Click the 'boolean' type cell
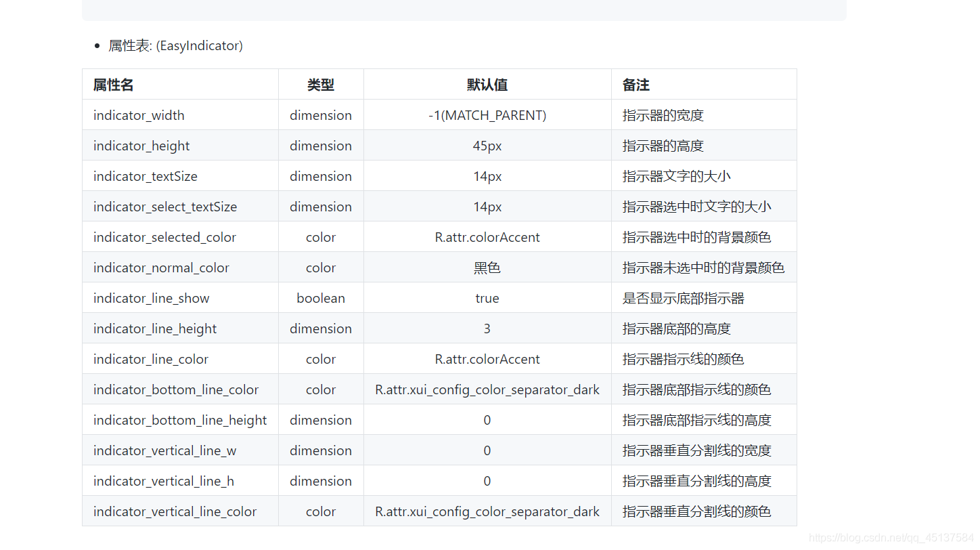The height and width of the screenshot is (550, 980). coord(321,298)
